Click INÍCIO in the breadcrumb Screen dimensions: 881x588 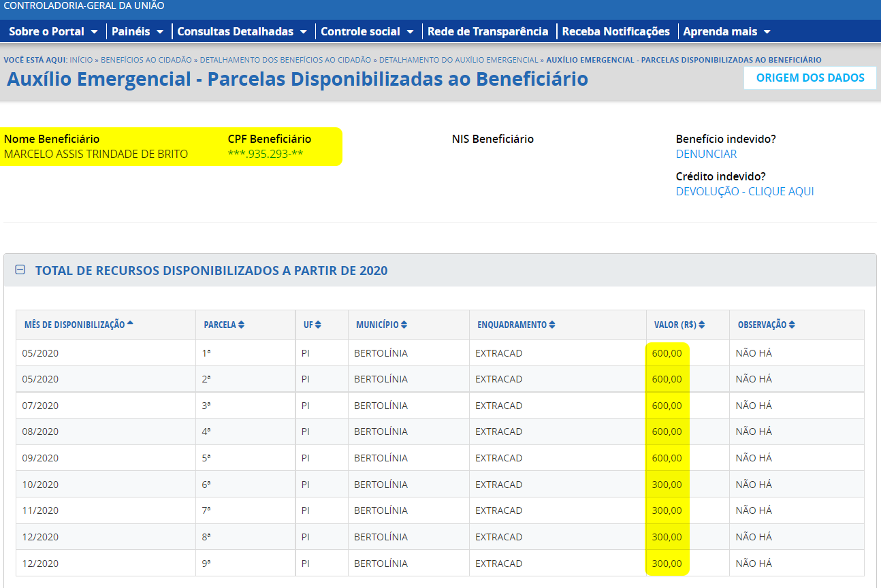coord(81,60)
